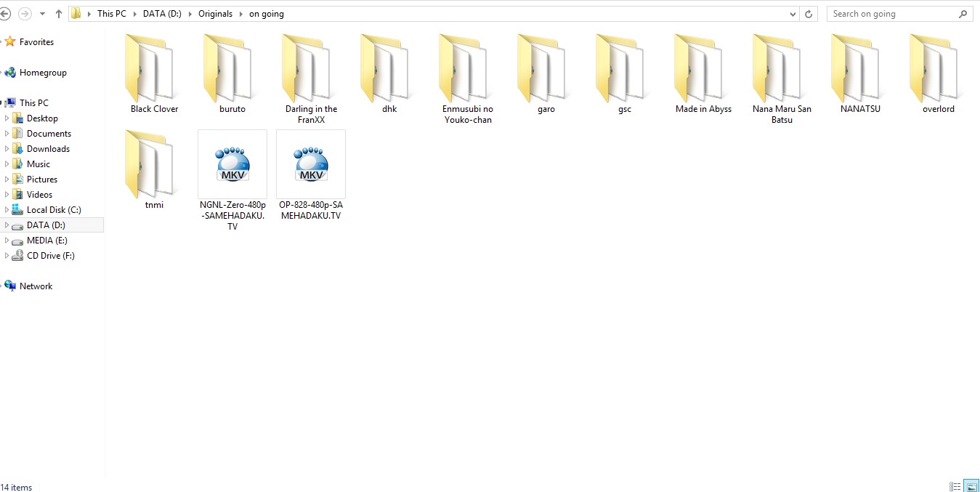Open the Made in Abyss folder
This screenshot has height=492, width=980.
(x=703, y=74)
